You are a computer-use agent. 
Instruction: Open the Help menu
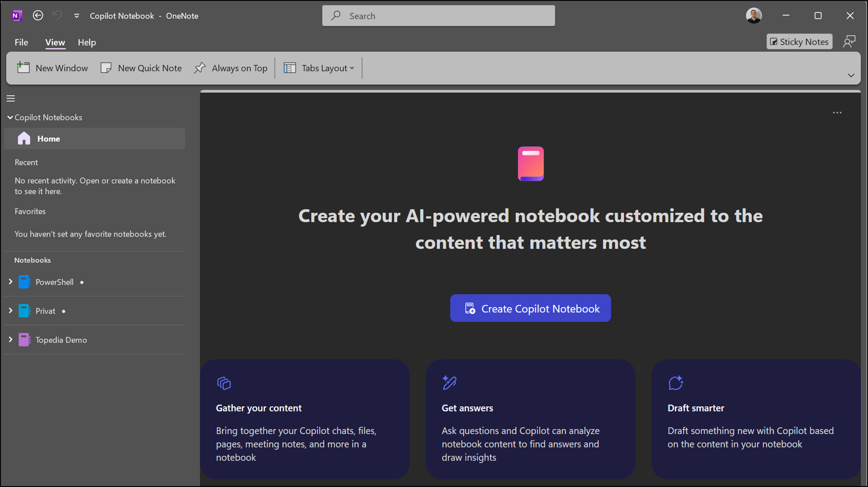tap(87, 42)
